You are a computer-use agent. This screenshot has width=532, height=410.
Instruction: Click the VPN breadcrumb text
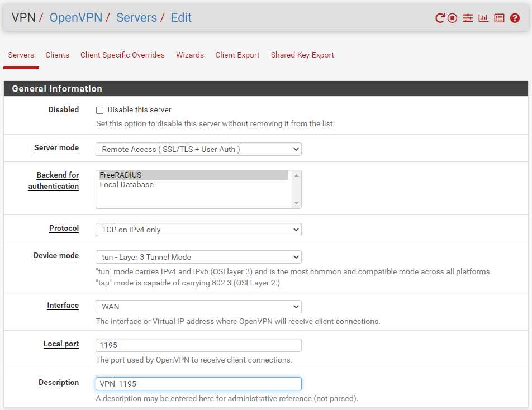23,18
